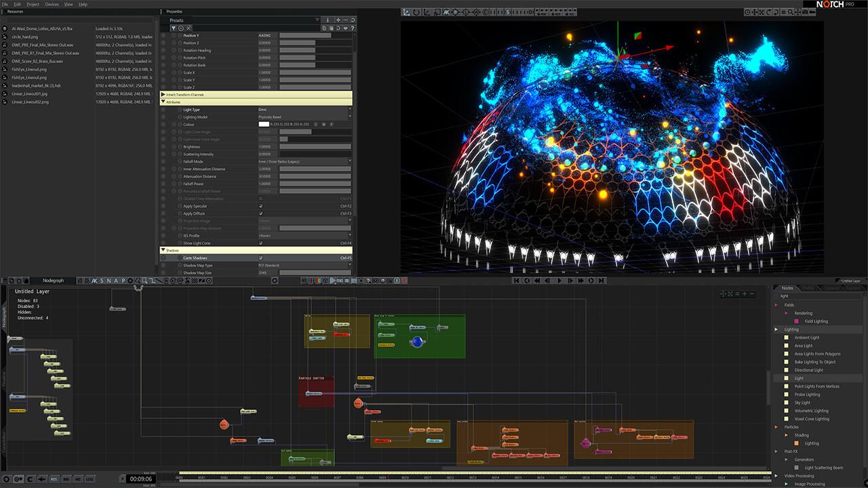Click the S snap letter in nodegraph toolbar
868x488 pixels.
coord(102,281)
